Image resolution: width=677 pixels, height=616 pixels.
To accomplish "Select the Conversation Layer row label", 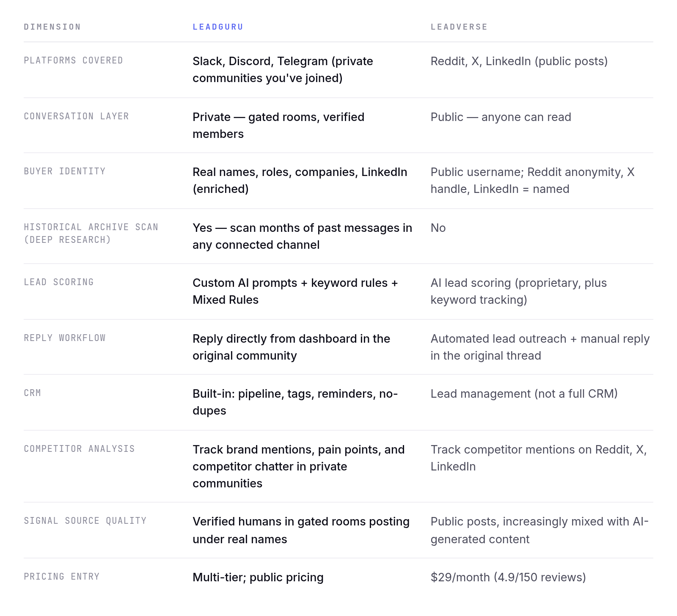I will 76,116.
